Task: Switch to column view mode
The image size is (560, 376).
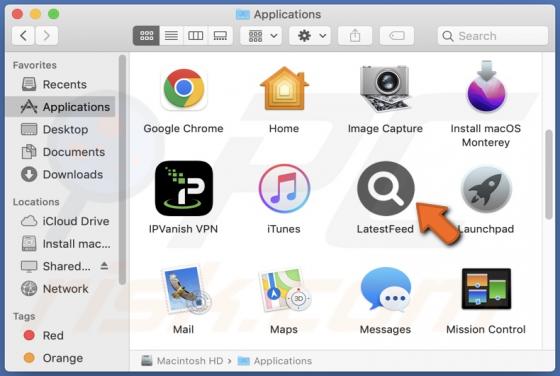Action: point(196,36)
